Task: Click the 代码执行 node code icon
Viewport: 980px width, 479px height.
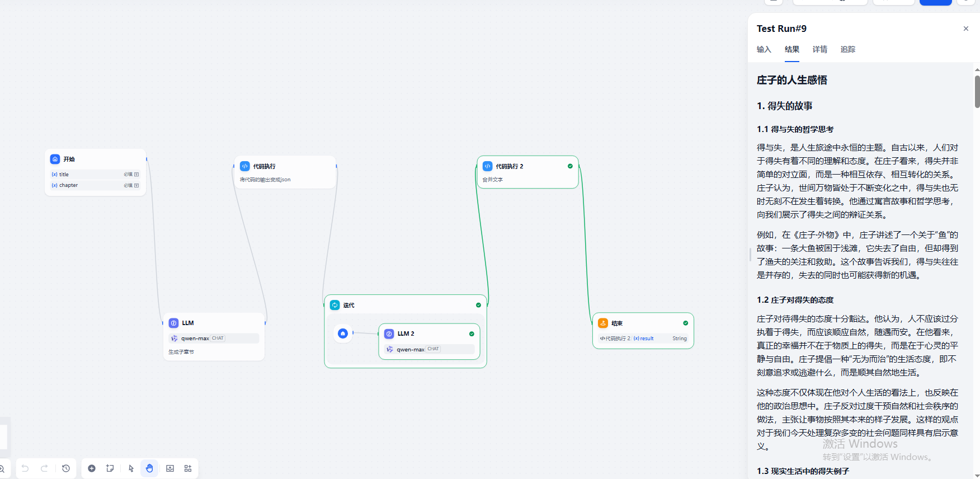Action: pyautogui.click(x=245, y=166)
